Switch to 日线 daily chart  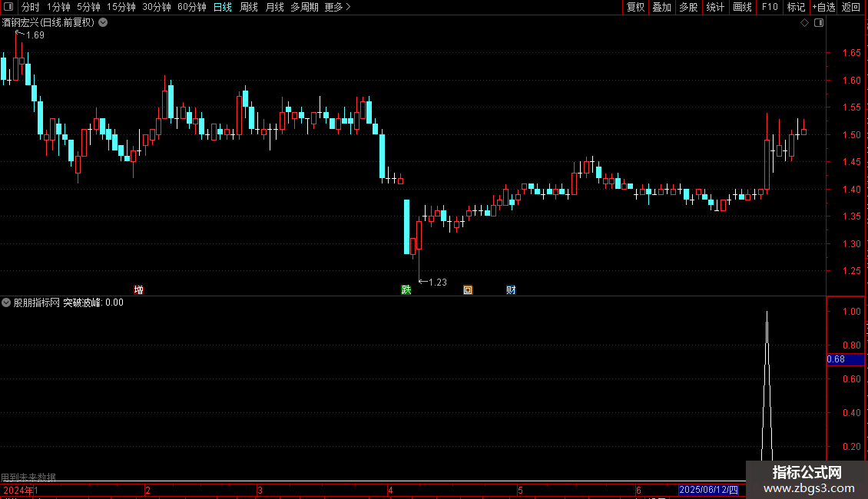pos(223,7)
